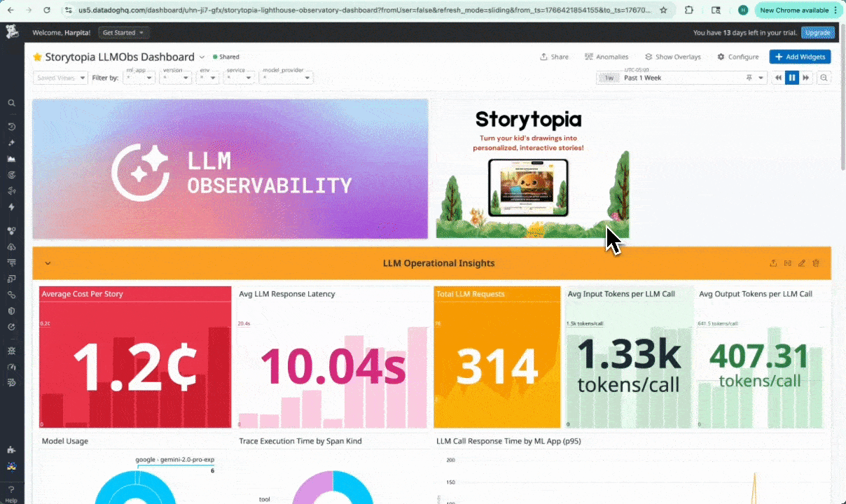Pin the time frame using the pin icon
Screen dimensions: 846x504
pyautogui.click(x=749, y=78)
